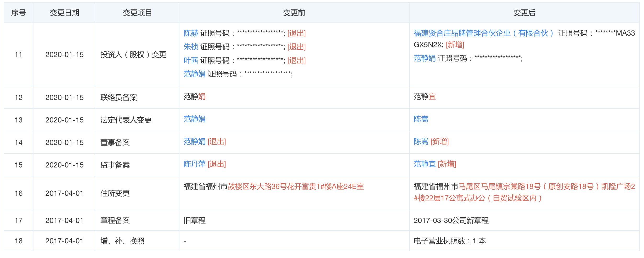The height and width of the screenshot is (258, 644).
Task: Click 朱桢 name link
Action: (191, 47)
